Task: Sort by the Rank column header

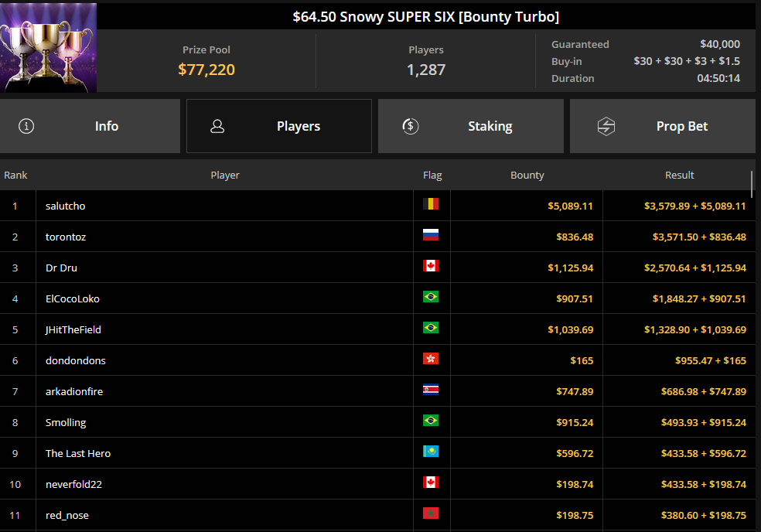Action: (15, 176)
